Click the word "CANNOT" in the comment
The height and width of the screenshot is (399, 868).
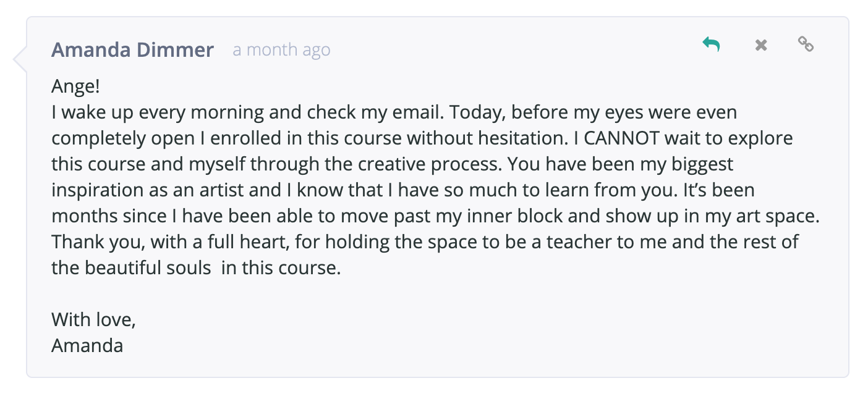tap(622, 138)
